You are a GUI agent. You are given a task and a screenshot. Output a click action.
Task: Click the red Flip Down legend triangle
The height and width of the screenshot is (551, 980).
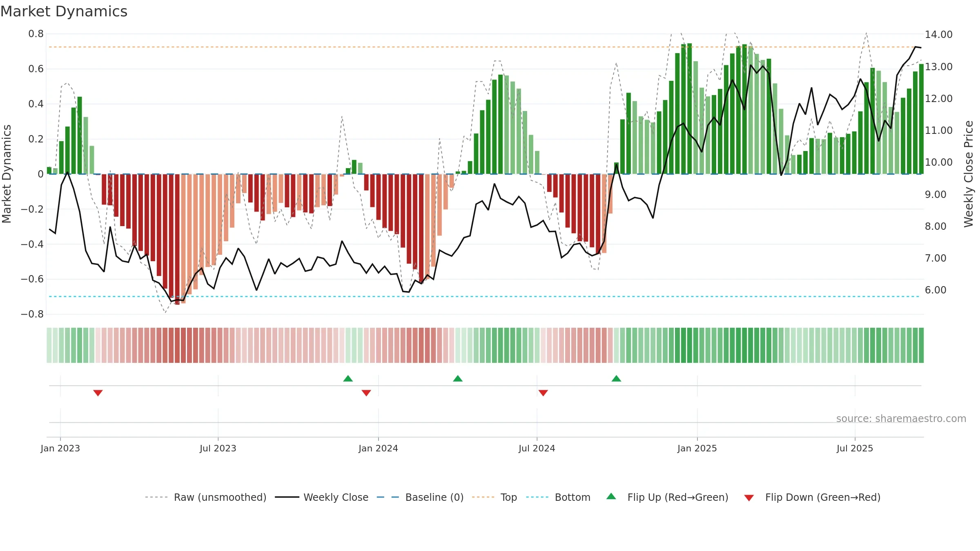(749, 498)
